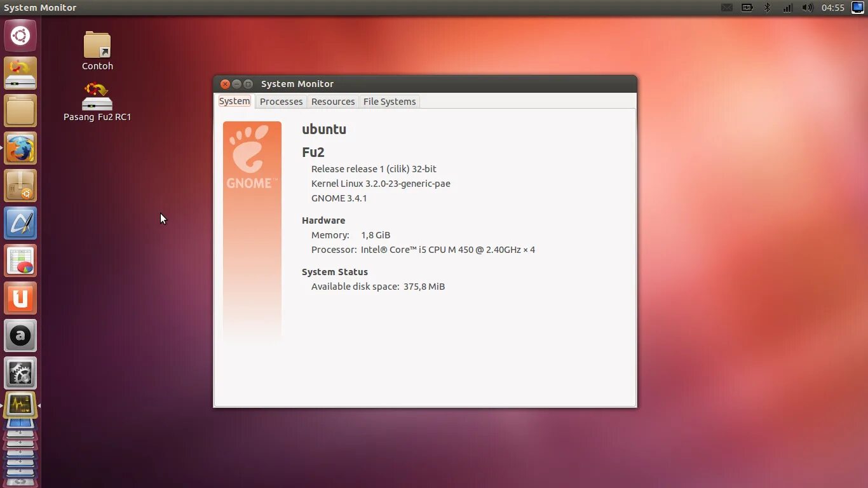Viewport: 868px width, 488px height.
Task: Click the '375,8 MiB' disk space value
Action: [x=424, y=287]
